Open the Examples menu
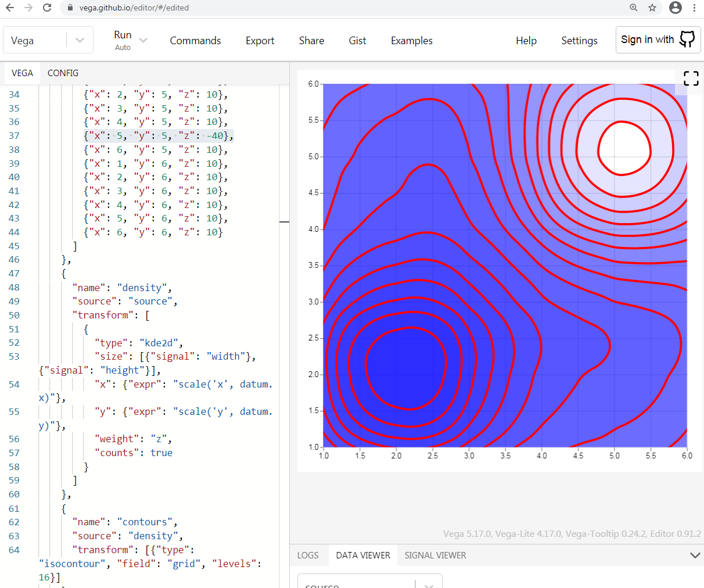Image resolution: width=704 pixels, height=588 pixels. tap(411, 41)
